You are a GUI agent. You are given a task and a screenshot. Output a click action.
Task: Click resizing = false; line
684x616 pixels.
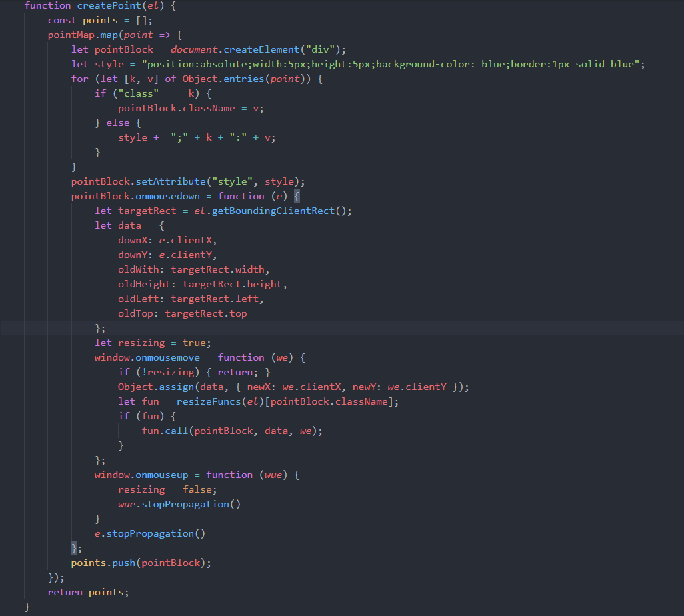pyautogui.click(x=167, y=489)
